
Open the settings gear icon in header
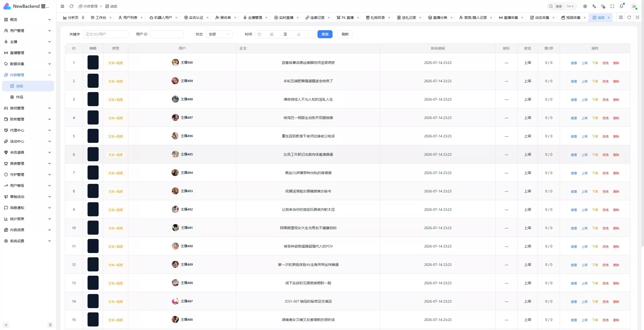tap(585, 6)
